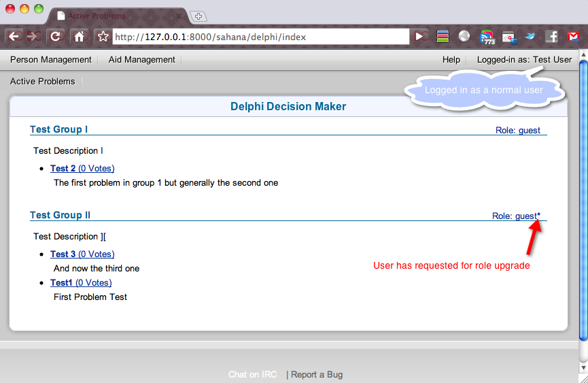Screen dimensions: 588x383
Task: Click the Twitter bird extension icon
Action: point(530,37)
